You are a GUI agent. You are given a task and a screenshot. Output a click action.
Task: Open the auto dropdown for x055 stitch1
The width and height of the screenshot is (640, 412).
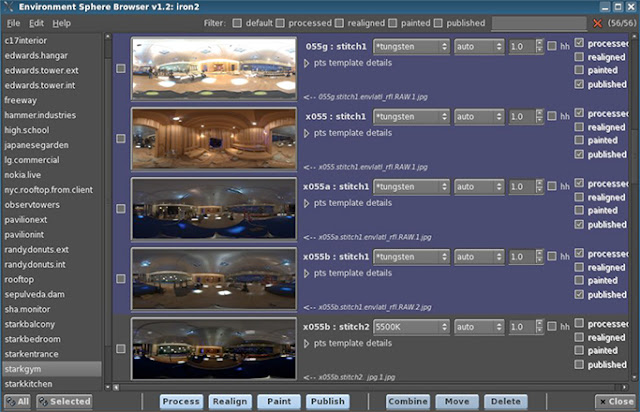tap(479, 116)
